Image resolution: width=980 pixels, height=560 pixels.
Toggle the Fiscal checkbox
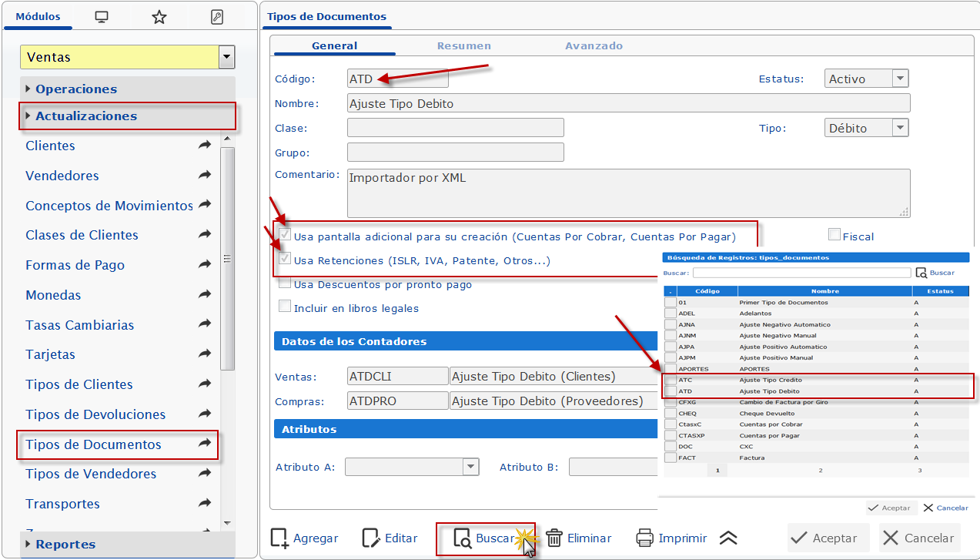pos(835,235)
